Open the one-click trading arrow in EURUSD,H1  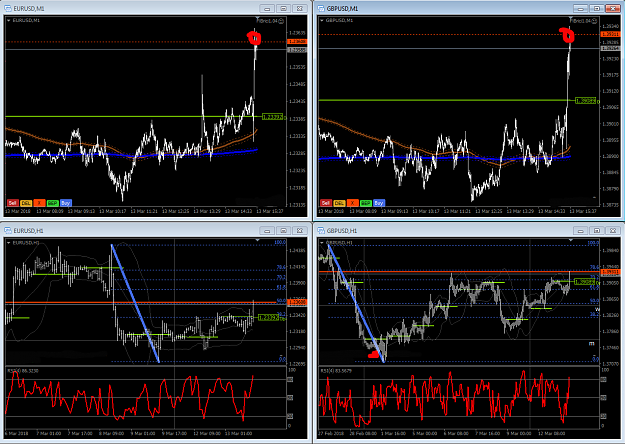pyautogui.click(x=8, y=242)
